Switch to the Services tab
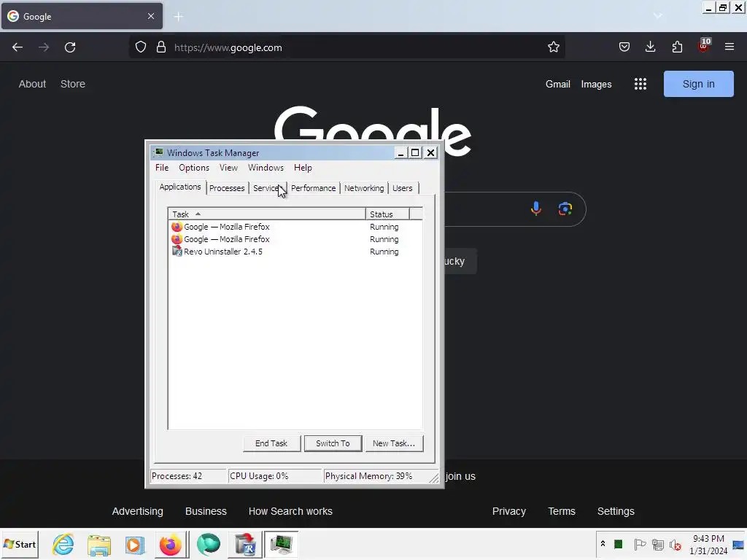Screen dimensions: 747x560 click(x=267, y=188)
